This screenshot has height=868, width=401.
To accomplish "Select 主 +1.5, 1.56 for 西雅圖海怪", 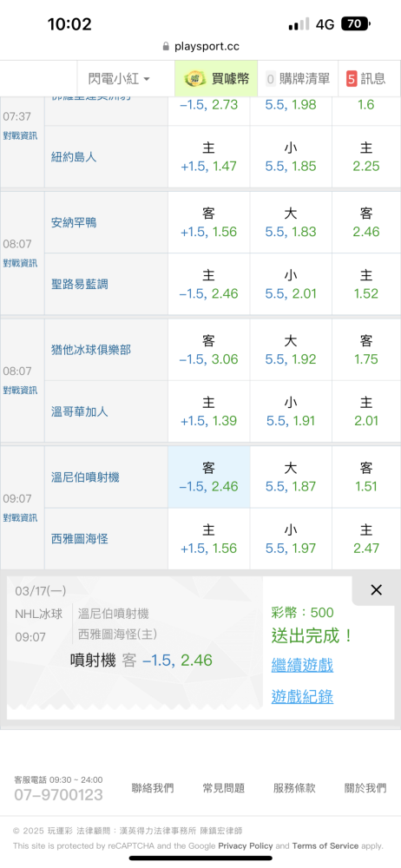I will point(209,539).
